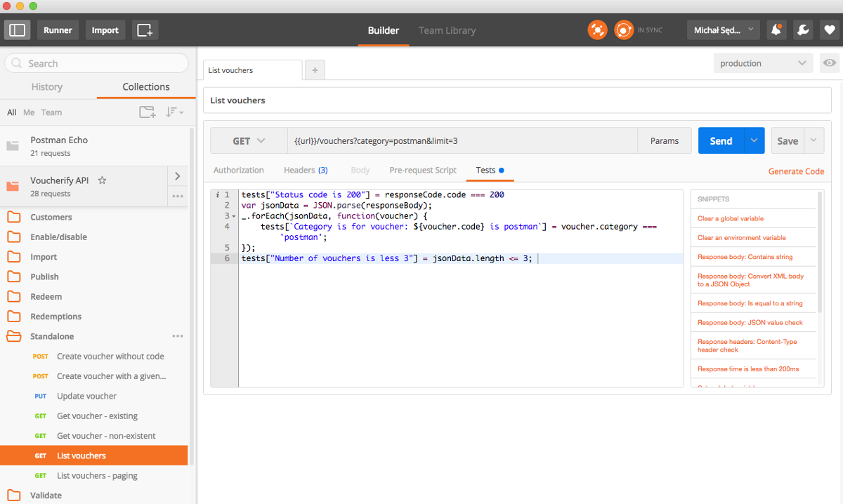843x504 pixels.
Task: Open the user account dropdown
Action: tap(724, 30)
